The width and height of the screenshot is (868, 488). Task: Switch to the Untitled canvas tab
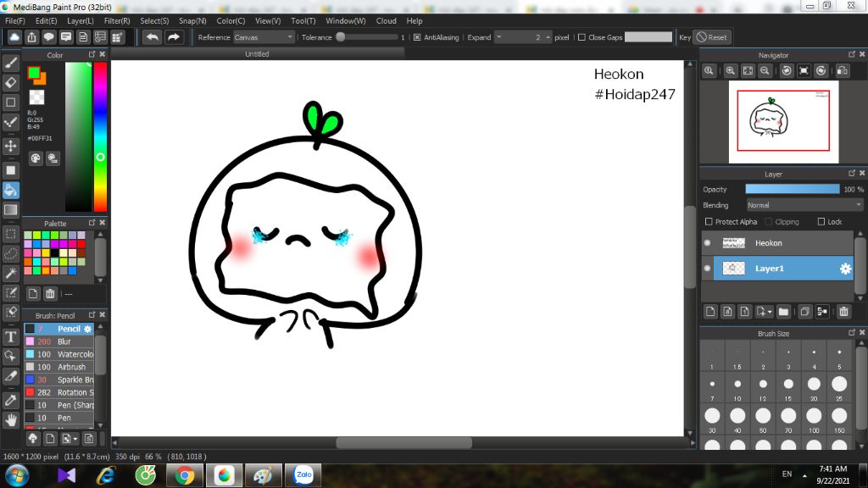pyautogui.click(x=257, y=53)
